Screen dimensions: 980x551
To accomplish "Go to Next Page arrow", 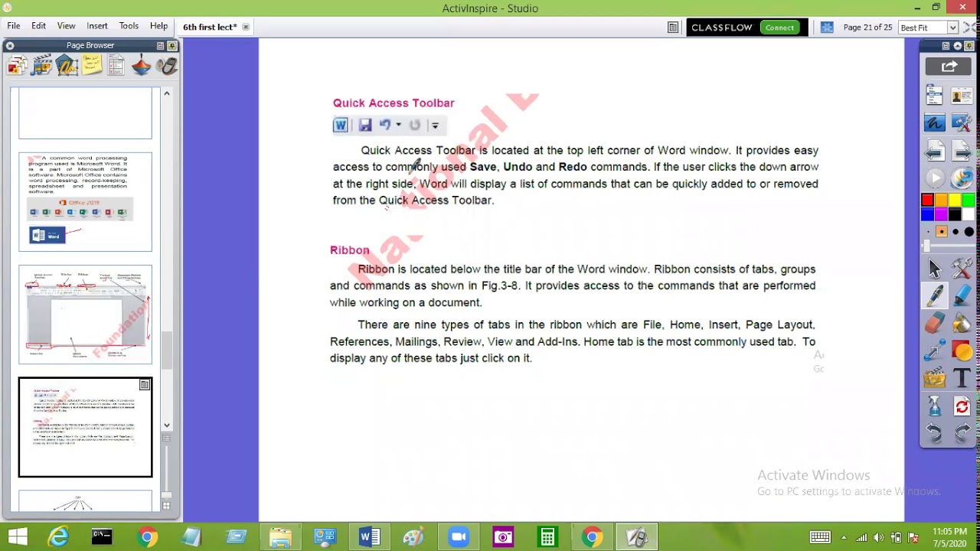I will [962, 151].
